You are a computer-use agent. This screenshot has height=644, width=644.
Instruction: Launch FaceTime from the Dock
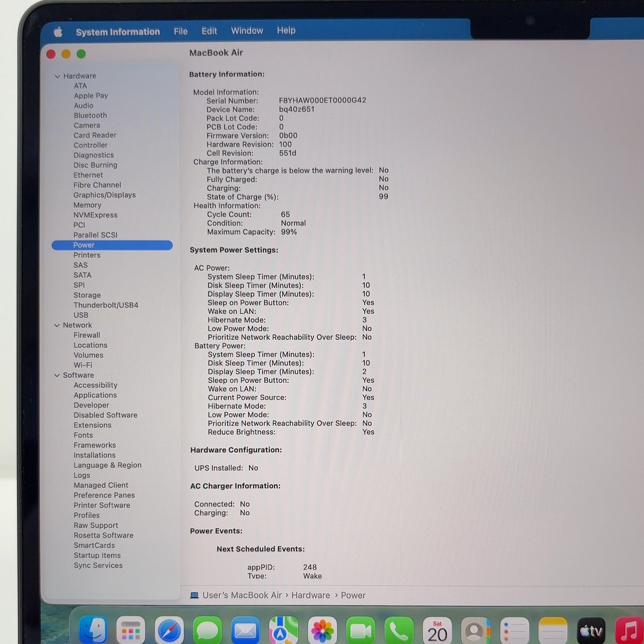[361, 630]
